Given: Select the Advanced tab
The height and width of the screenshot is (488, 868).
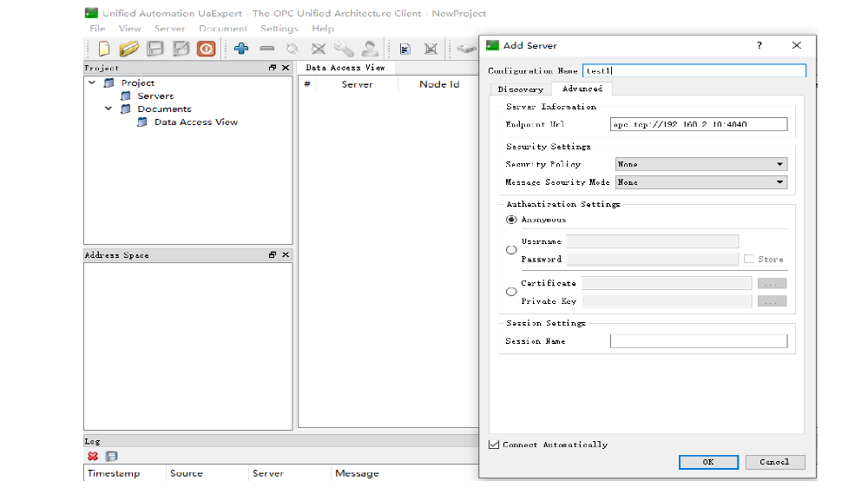Looking at the screenshot, I should pyautogui.click(x=582, y=89).
